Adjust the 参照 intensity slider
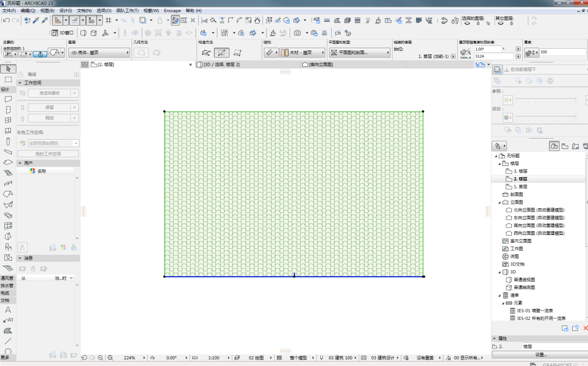Screen dimensions: 588x366 tap(546, 99)
